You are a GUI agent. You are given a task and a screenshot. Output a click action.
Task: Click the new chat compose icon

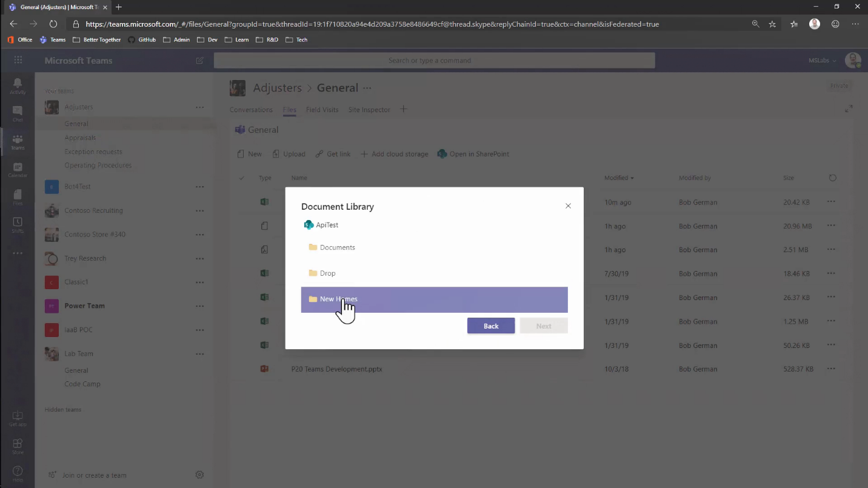point(200,61)
